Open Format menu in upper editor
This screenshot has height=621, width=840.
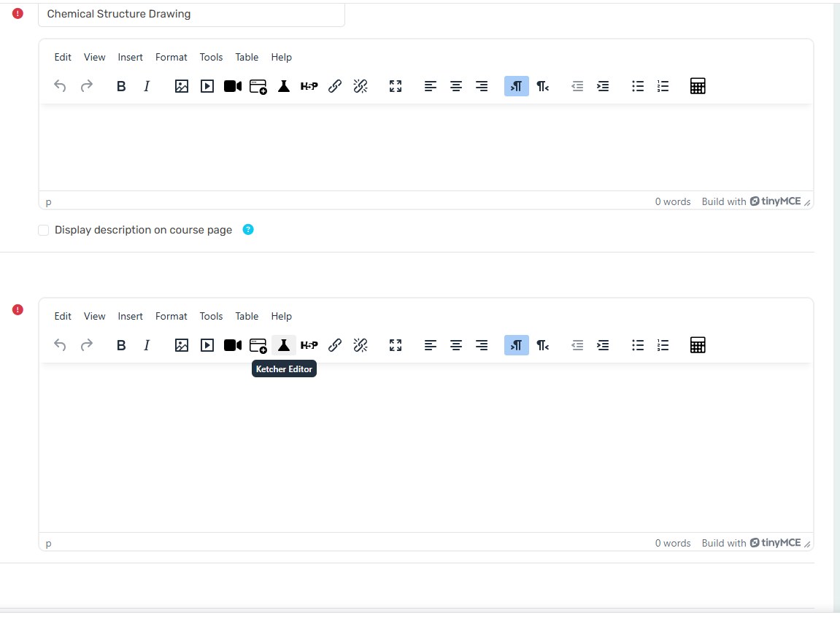(172, 58)
